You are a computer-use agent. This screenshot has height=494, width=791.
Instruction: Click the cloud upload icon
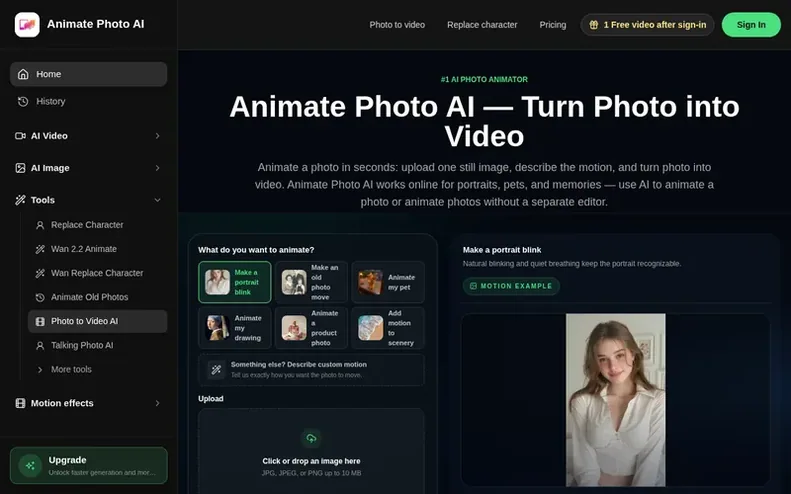311,438
